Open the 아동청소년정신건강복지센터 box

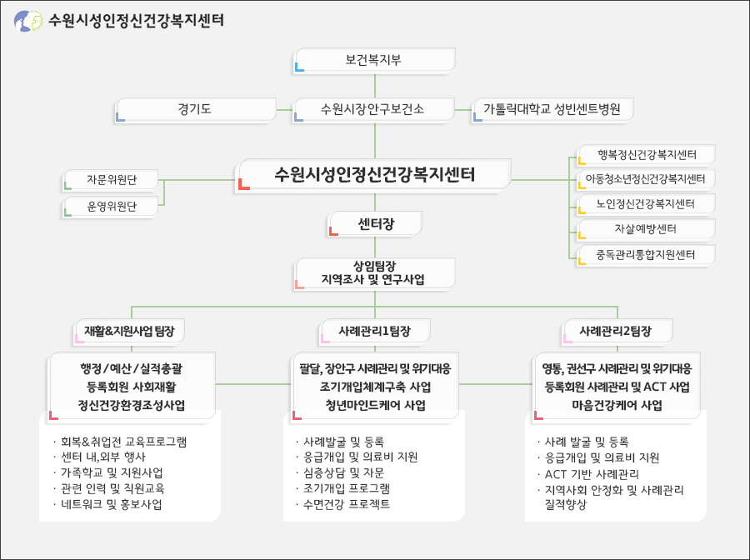646,179
